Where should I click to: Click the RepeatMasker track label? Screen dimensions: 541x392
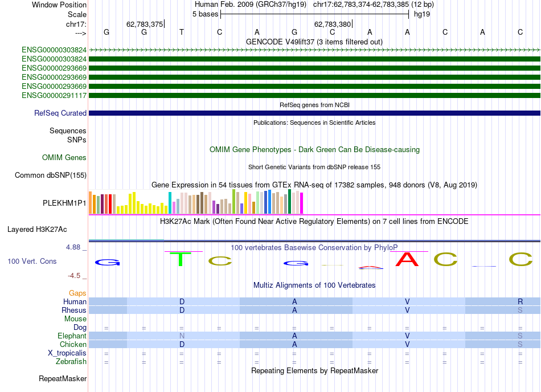point(63,379)
